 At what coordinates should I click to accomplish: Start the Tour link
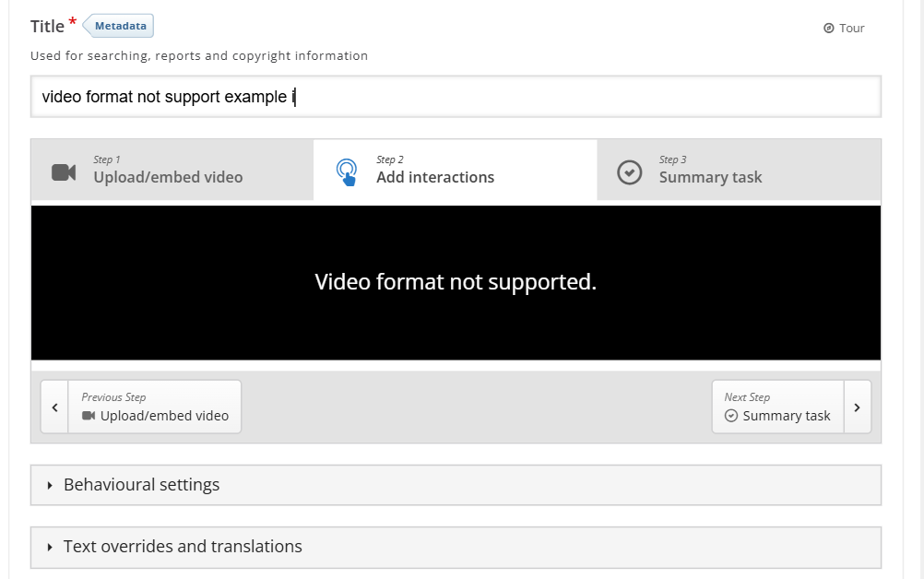click(x=851, y=29)
